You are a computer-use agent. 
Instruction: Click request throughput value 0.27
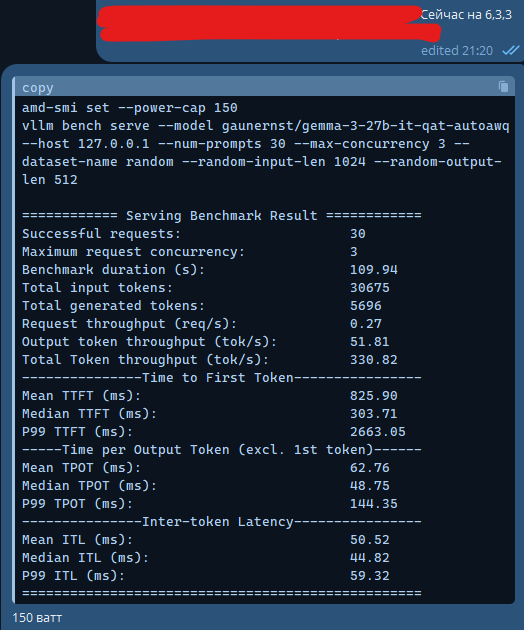pos(366,324)
